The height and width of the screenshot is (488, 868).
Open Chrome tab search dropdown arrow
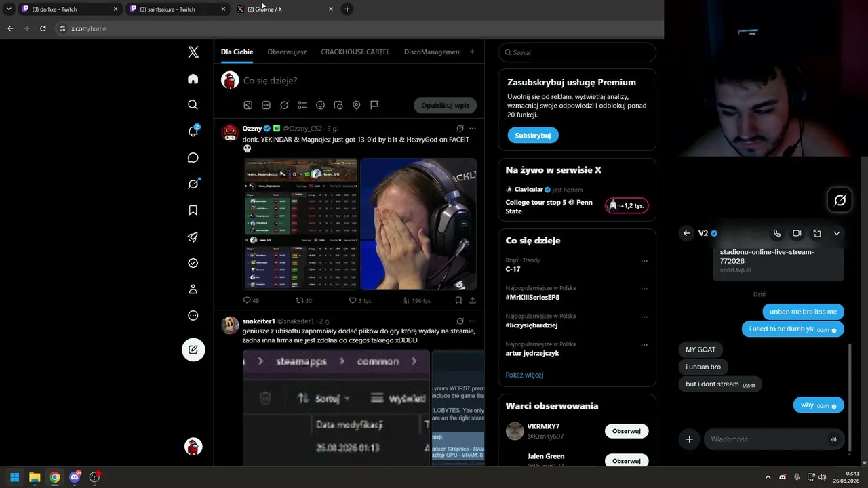8,9
